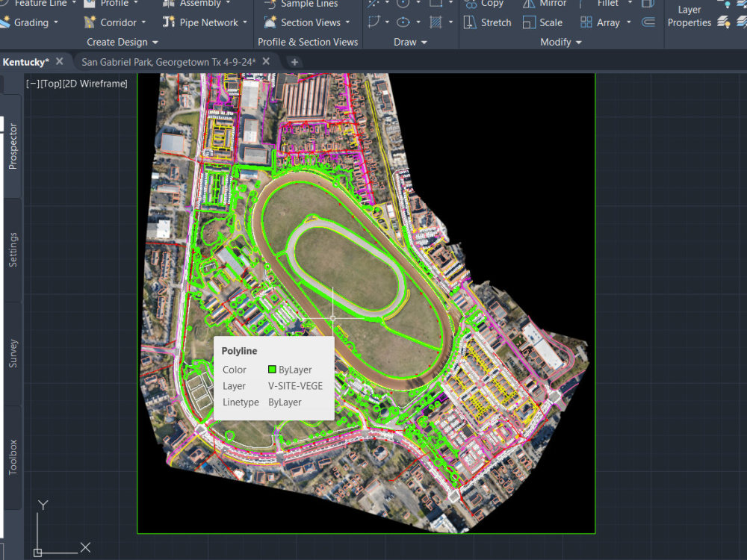Close the San Gabriel Park drawing tab
The width and height of the screenshot is (747, 560).
coord(267,61)
